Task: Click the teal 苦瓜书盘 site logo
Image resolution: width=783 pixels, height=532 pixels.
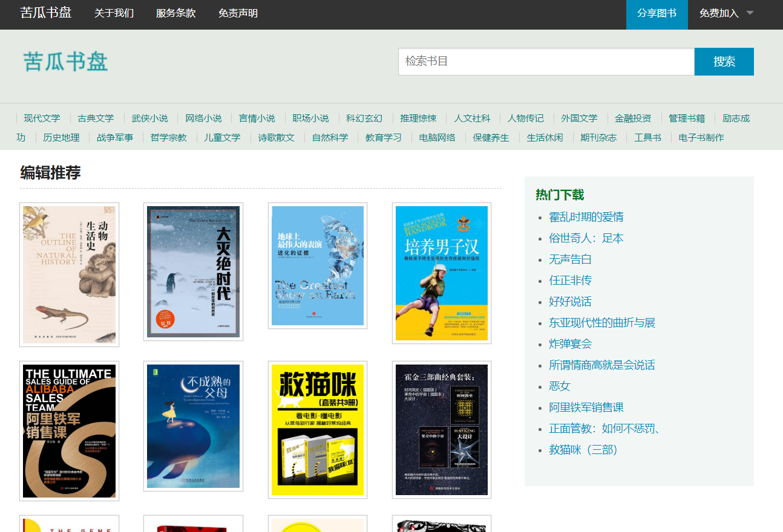Action: [65, 62]
